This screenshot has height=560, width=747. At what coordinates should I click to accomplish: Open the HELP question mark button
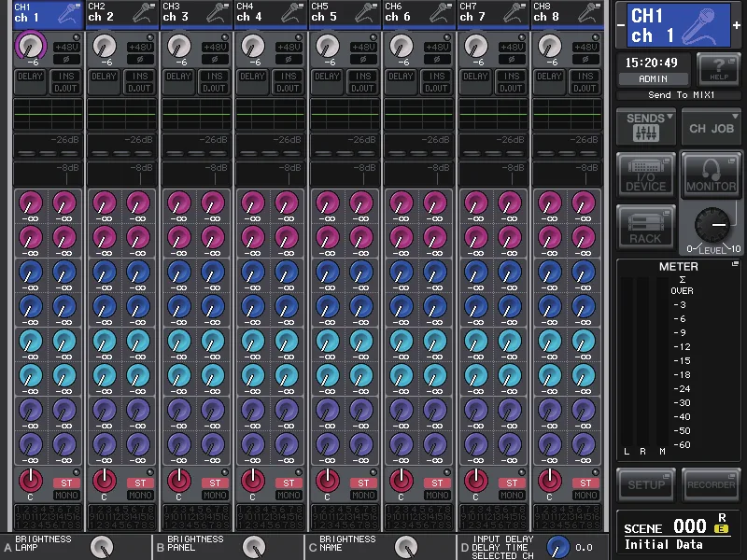(x=718, y=69)
